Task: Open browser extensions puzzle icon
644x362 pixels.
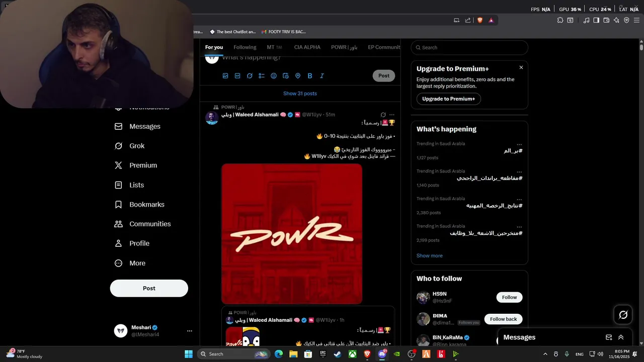Action: click(560, 20)
